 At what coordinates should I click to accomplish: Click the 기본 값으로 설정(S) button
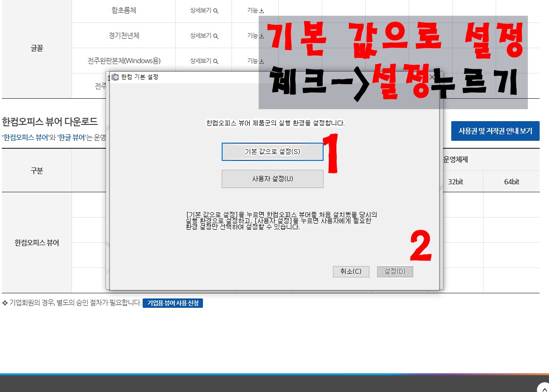[x=273, y=152]
